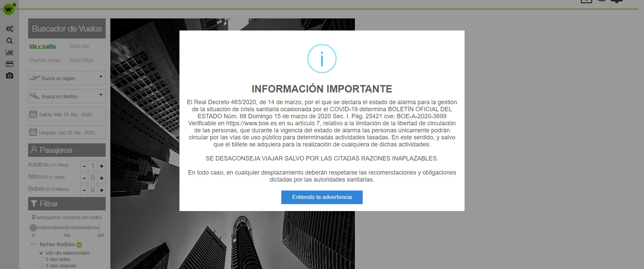
Task: Select the Puente Aéreo link
Action: click(45, 60)
